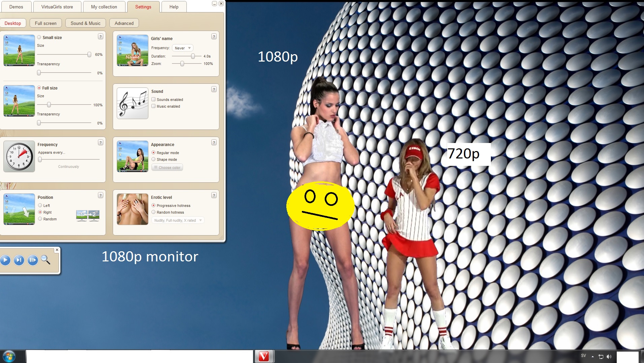Click the Appearance preview thumbnail
Screen dimensions: 644x363
pyautogui.click(x=133, y=156)
